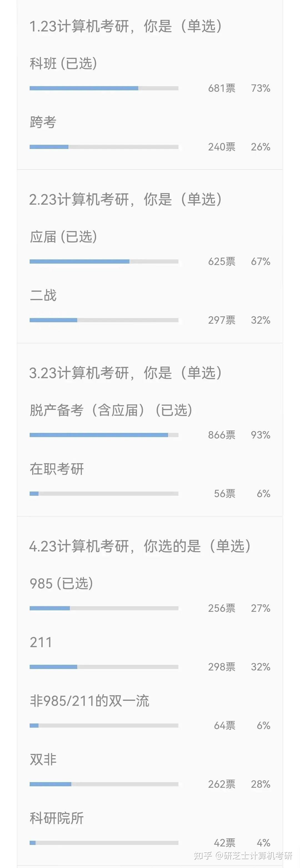Click the 32% percentage beside 二战
This screenshot has width=300, height=868.
click(x=260, y=320)
